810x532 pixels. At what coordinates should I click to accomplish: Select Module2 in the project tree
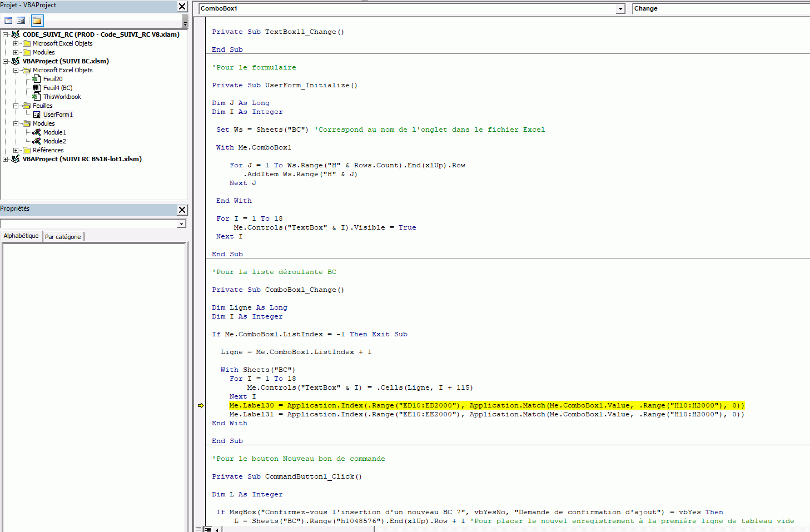(x=54, y=141)
